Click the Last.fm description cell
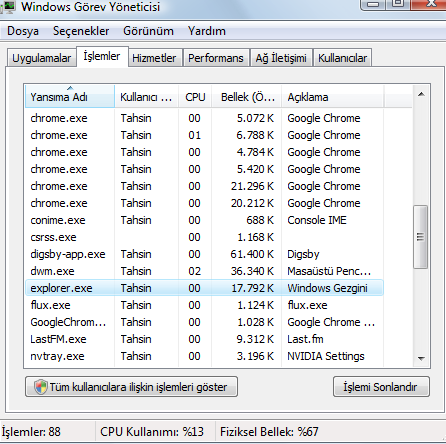This screenshot has width=446, height=444. point(305,339)
